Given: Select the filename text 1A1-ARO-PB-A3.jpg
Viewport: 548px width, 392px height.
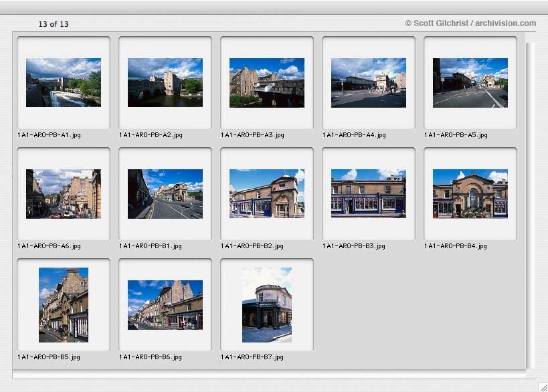Looking at the screenshot, I should [x=252, y=135].
